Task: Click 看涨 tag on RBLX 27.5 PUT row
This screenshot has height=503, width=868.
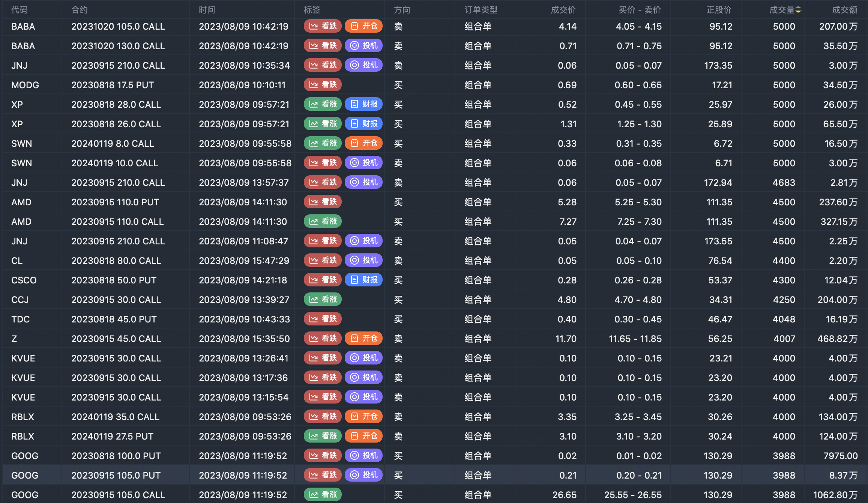Action: (x=323, y=436)
